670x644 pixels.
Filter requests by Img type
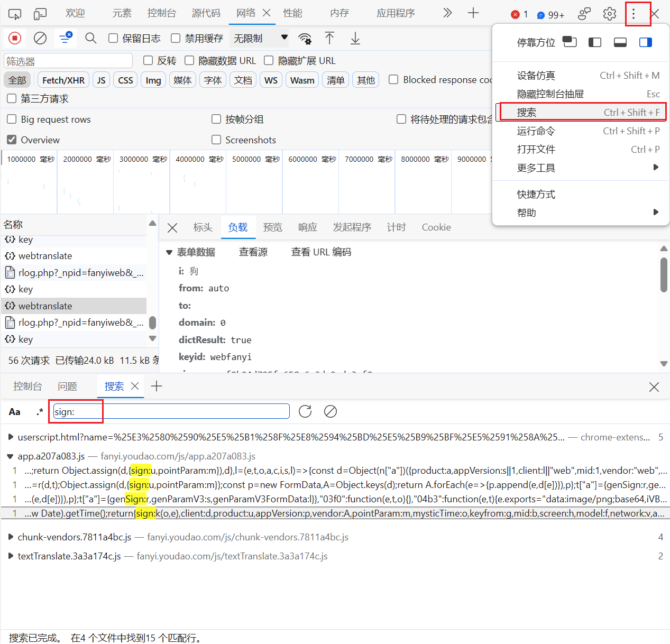click(153, 80)
